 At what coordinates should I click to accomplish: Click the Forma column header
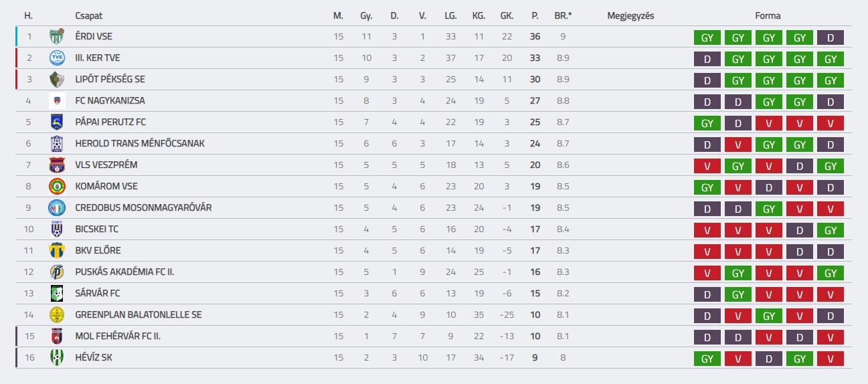(x=768, y=15)
